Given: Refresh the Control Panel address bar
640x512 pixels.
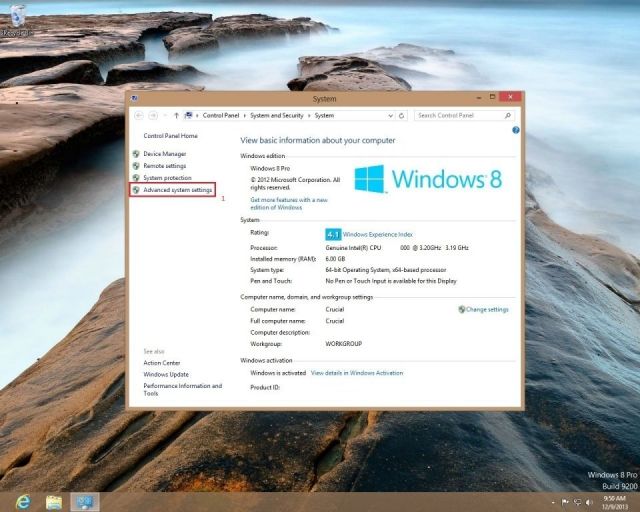Looking at the screenshot, I should coord(402,115).
